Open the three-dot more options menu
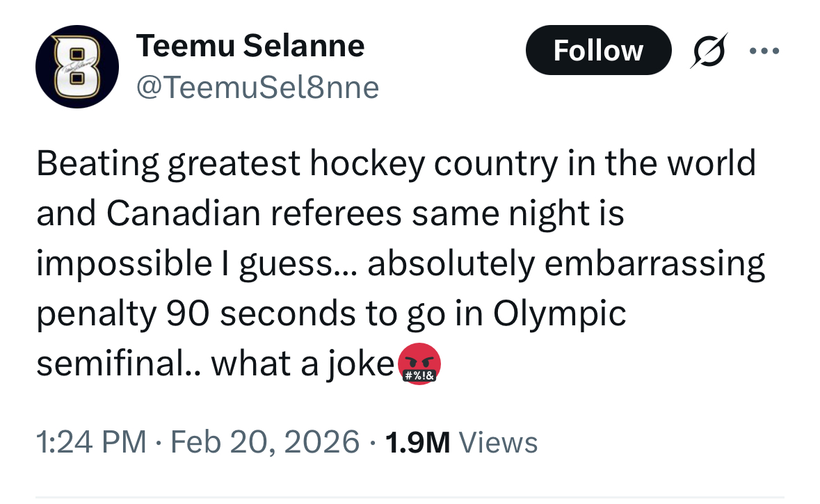820x504 pixels. 764,51
